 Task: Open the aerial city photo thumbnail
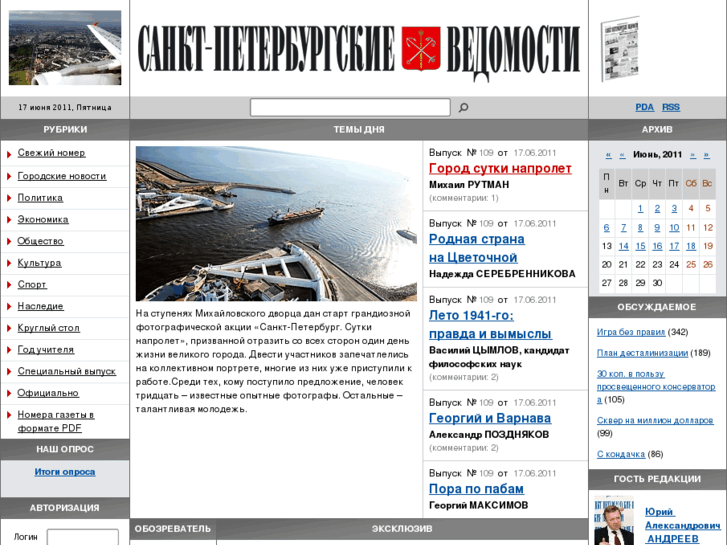pos(65,48)
